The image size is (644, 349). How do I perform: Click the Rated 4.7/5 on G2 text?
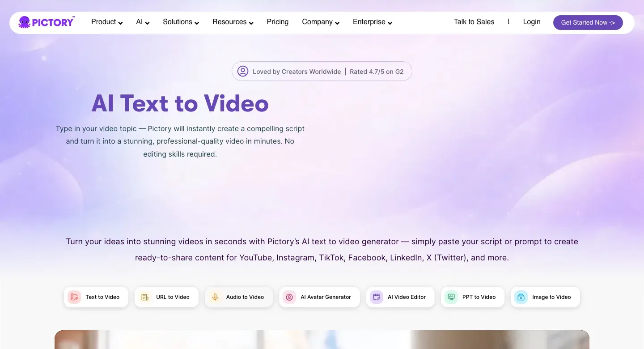tap(377, 72)
